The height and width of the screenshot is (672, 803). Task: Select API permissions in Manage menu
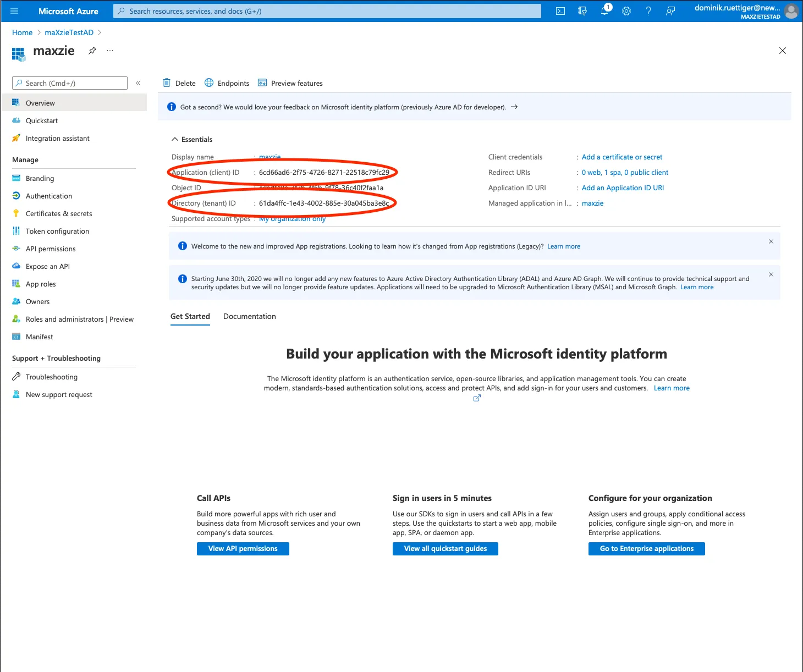point(51,249)
